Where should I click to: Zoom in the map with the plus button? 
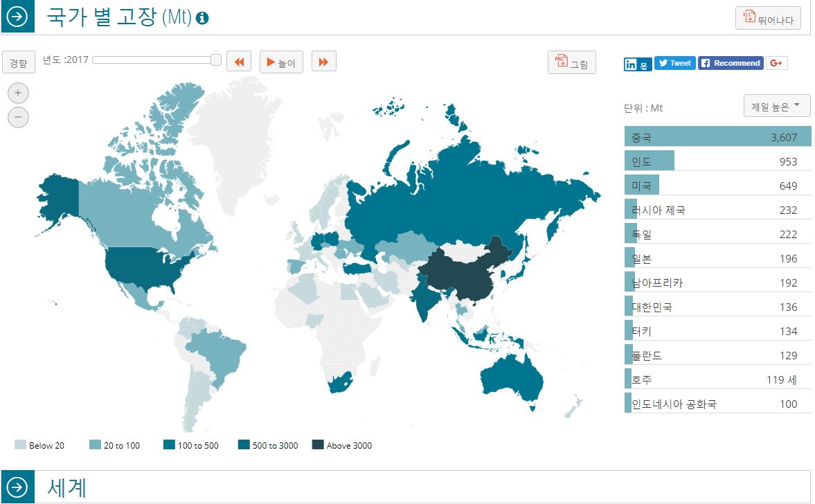[x=18, y=93]
